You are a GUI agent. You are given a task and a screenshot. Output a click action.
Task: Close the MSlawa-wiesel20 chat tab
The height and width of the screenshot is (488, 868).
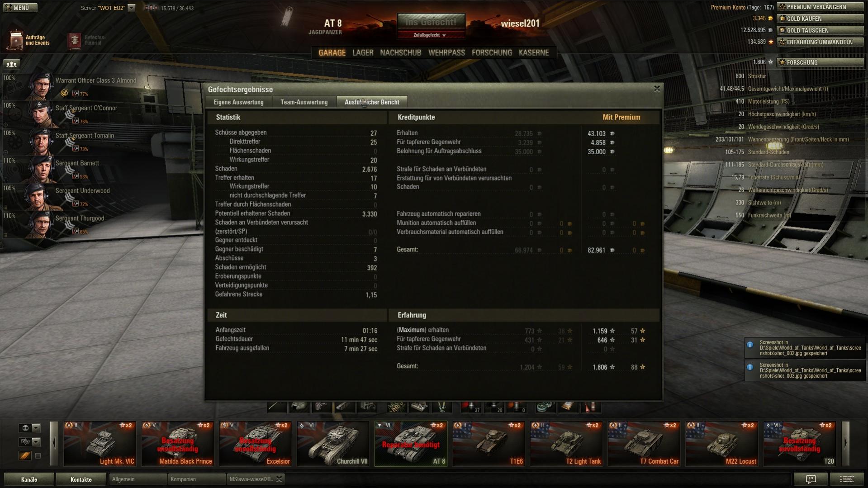(x=279, y=479)
